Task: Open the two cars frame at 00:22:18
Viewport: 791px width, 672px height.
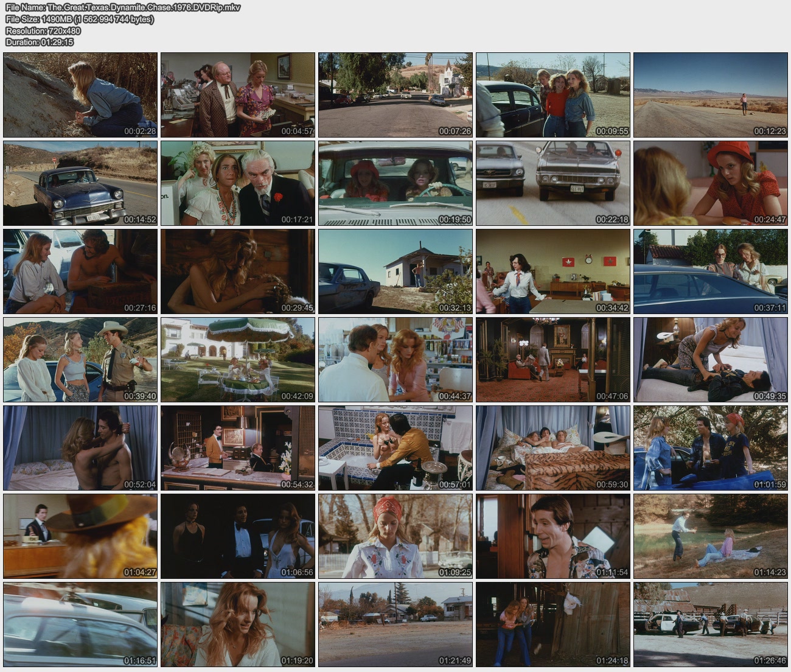Action: 552,183
